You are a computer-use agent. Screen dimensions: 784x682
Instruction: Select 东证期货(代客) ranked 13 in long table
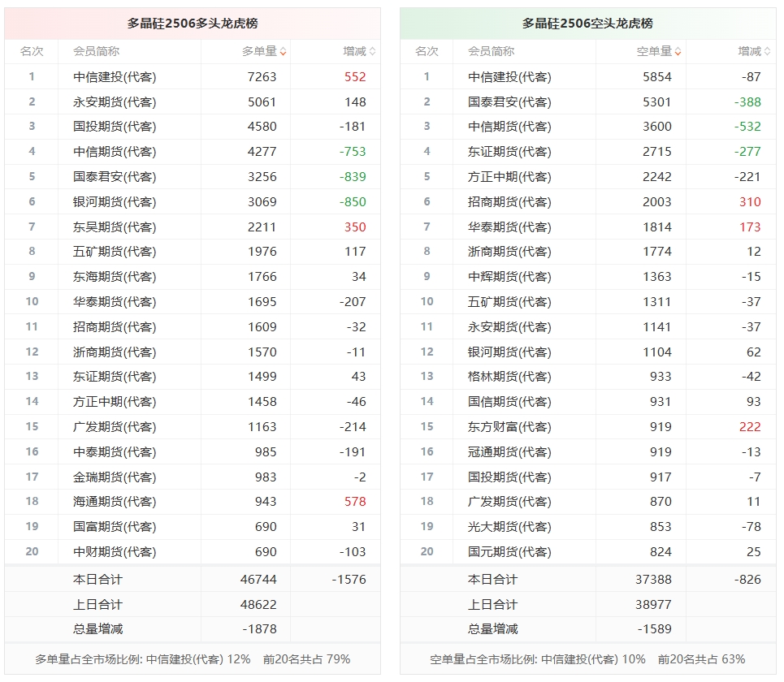[115, 376]
